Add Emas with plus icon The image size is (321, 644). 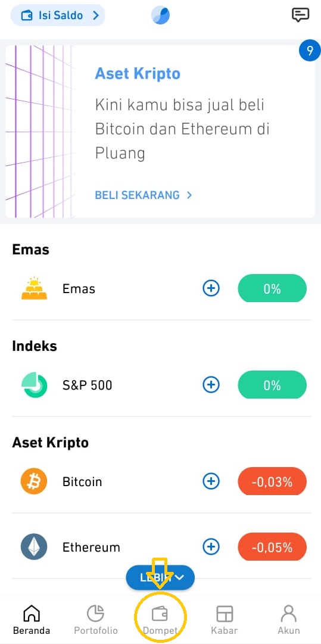211,288
